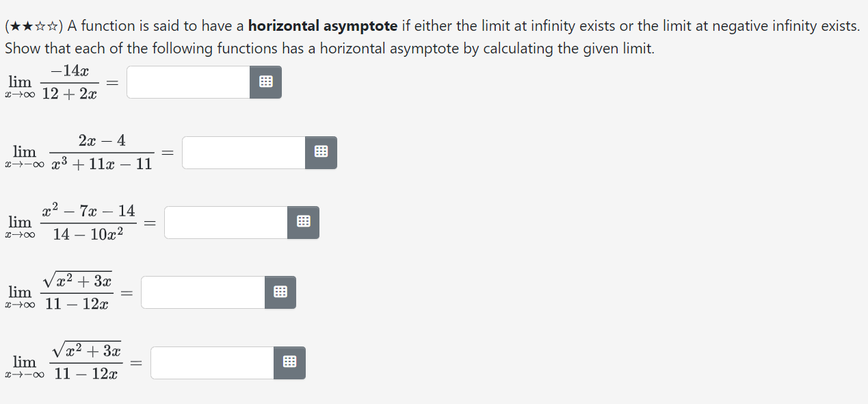Click the fraction (2x−4)/(x³+11x−11)
The image size is (868, 404).
101,152
